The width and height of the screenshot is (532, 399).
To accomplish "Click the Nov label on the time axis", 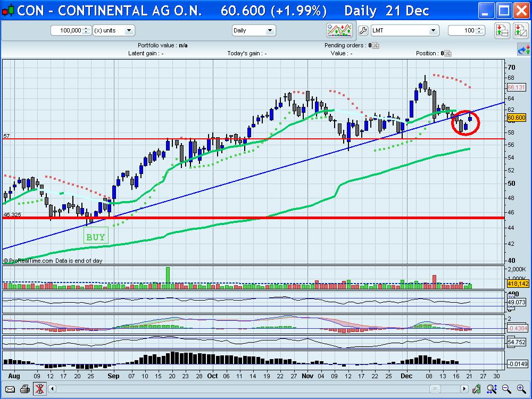I will tap(307, 376).
